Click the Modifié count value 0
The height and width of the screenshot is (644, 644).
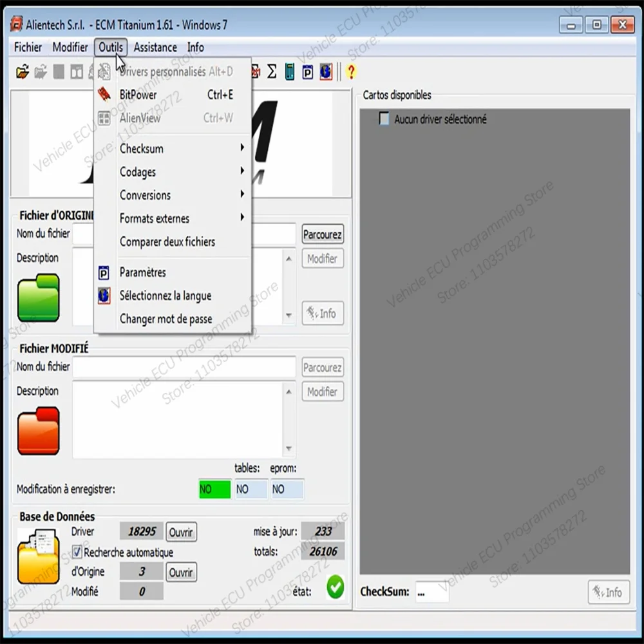pos(142,591)
